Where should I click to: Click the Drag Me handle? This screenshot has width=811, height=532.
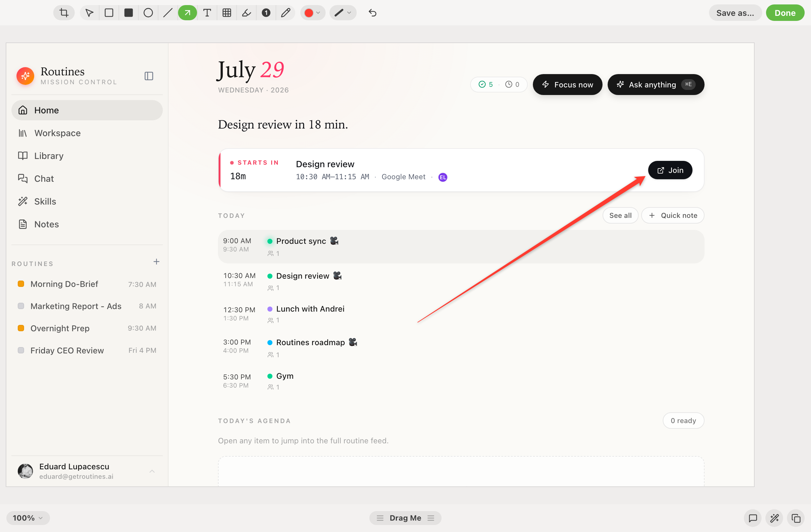[x=405, y=518]
